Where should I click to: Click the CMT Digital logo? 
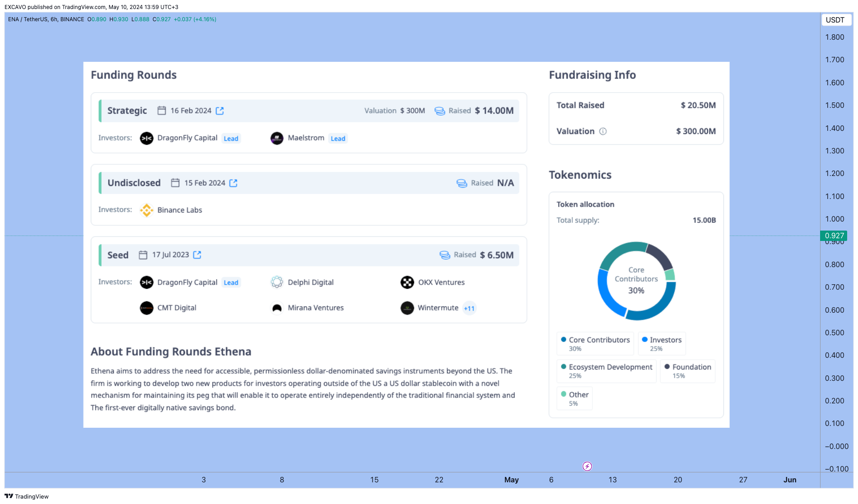tap(147, 308)
